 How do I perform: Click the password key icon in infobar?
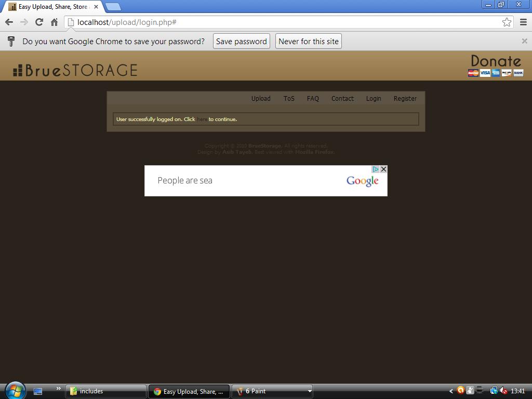point(11,41)
